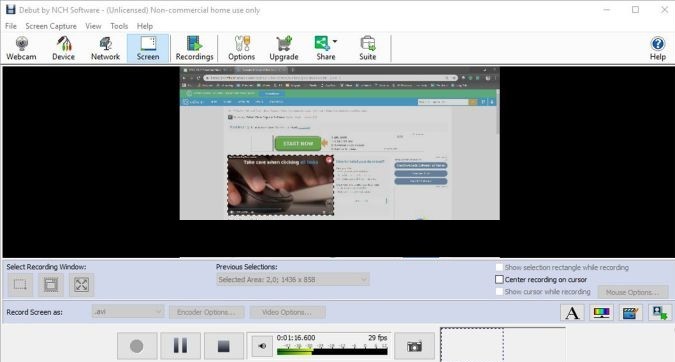The image size is (675, 362).
Task: Click the dashed selection preview thumbnail
Action: click(x=472, y=345)
